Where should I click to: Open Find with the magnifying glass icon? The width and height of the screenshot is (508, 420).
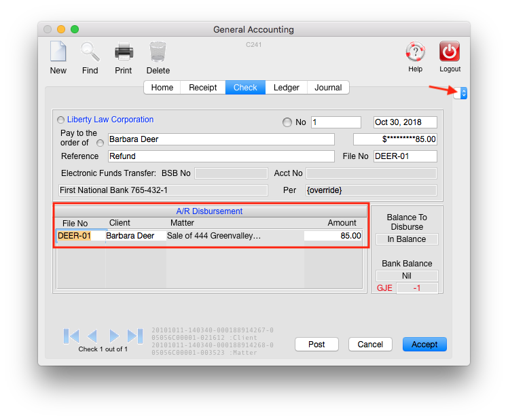pyautogui.click(x=90, y=52)
